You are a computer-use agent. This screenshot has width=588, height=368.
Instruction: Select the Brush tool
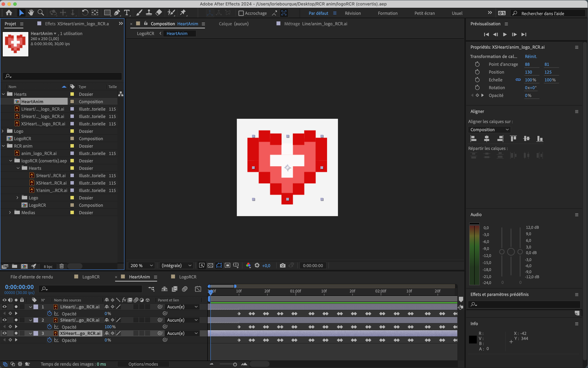click(139, 13)
